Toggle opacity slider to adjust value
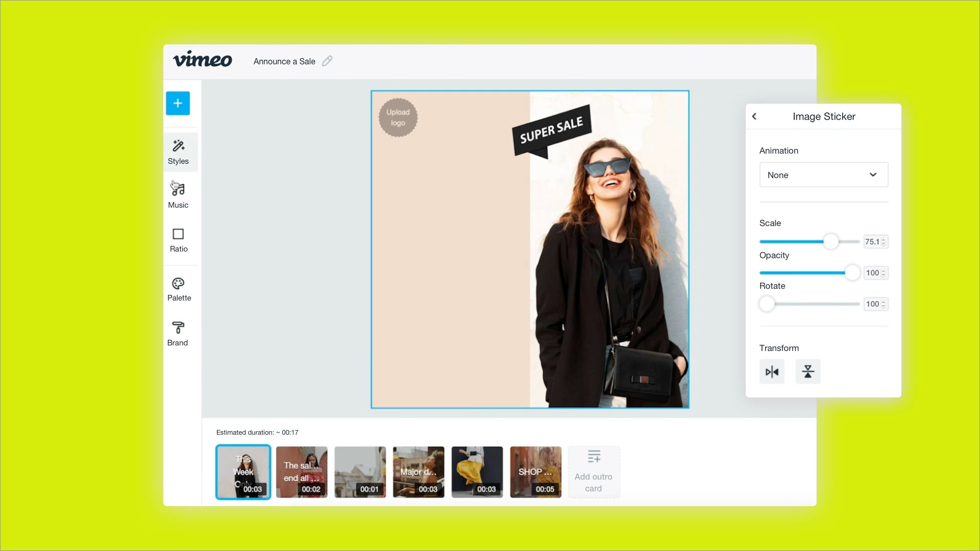The height and width of the screenshot is (551, 980). coord(850,272)
